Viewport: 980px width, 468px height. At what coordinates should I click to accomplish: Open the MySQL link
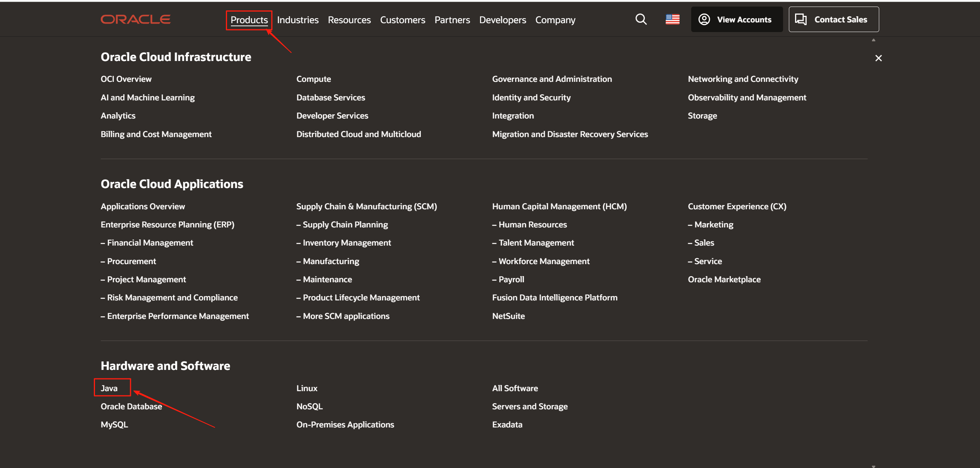pyautogui.click(x=114, y=424)
